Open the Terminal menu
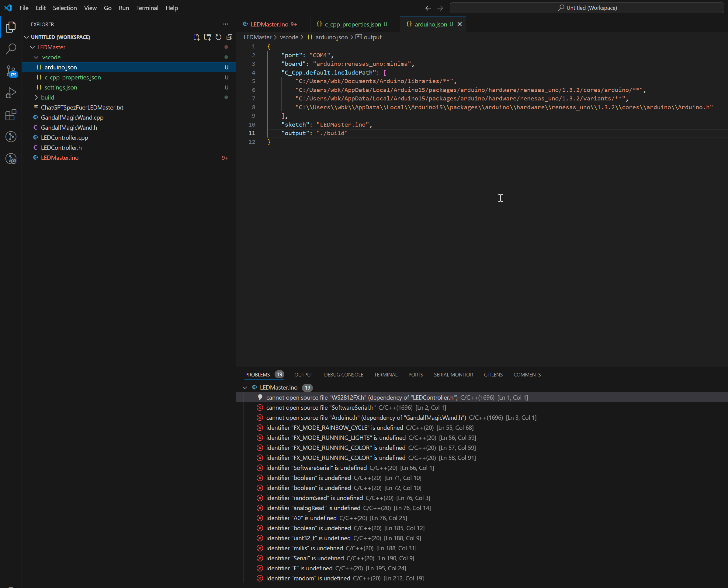The image size is (728, 588). pos(147,8)
